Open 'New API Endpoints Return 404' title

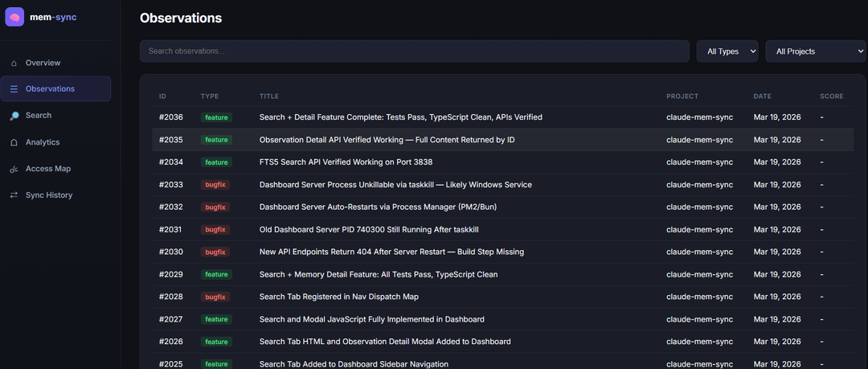pyautogui.click(x=391, y=252)
